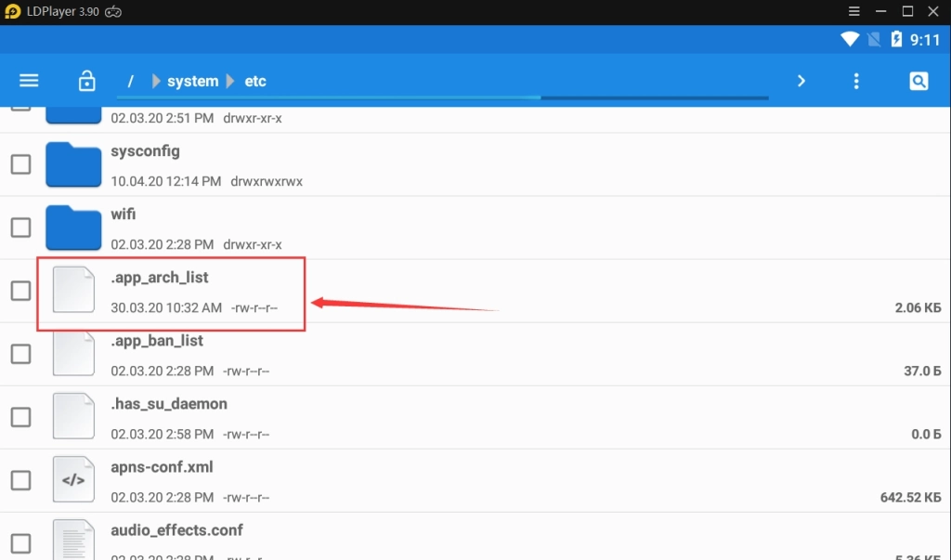Select system in the breadcrumb path
This screenshot has width=951, height=560.
(x=193, y=81)
